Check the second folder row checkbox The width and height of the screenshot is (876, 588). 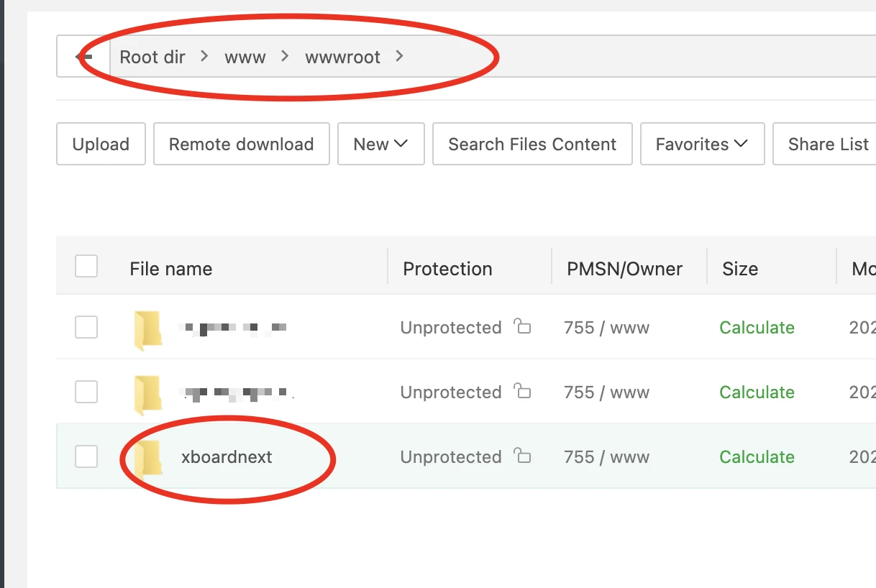(x=86, y=392)
